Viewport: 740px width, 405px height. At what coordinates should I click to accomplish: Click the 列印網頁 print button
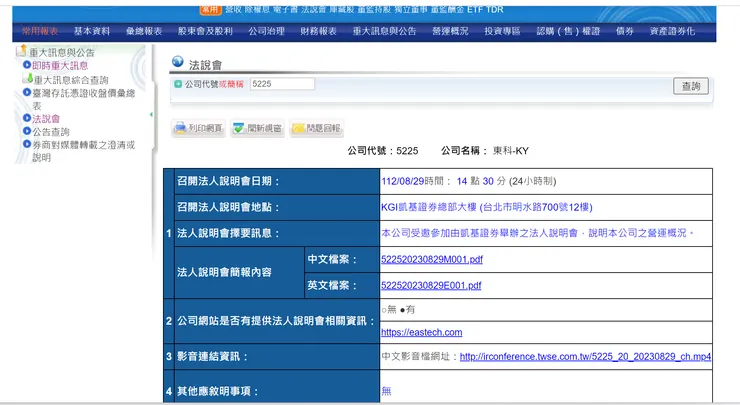pyautogui.click(x=198, y=128)
